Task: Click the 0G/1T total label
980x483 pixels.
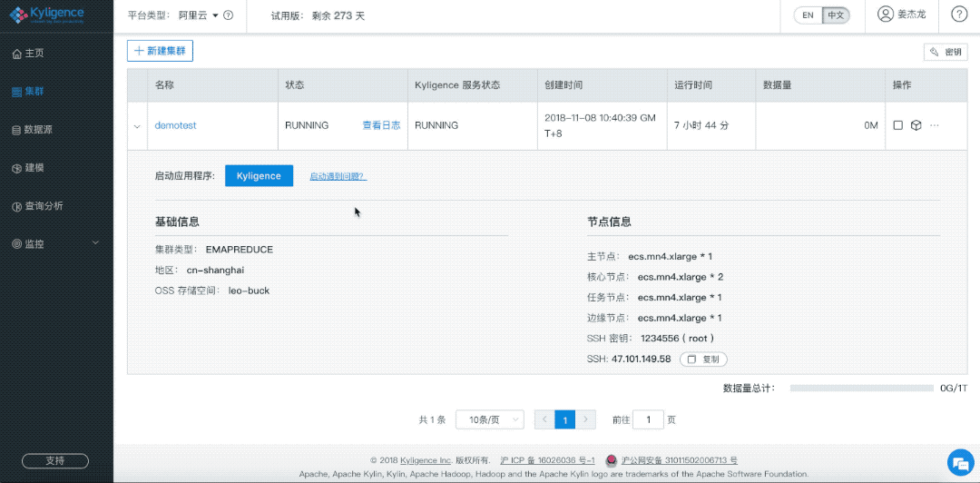Action: [954, 388]
